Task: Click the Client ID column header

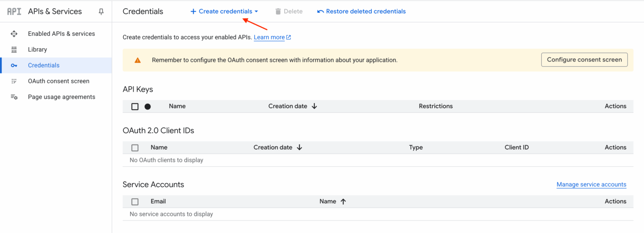Action: point(516,147)
